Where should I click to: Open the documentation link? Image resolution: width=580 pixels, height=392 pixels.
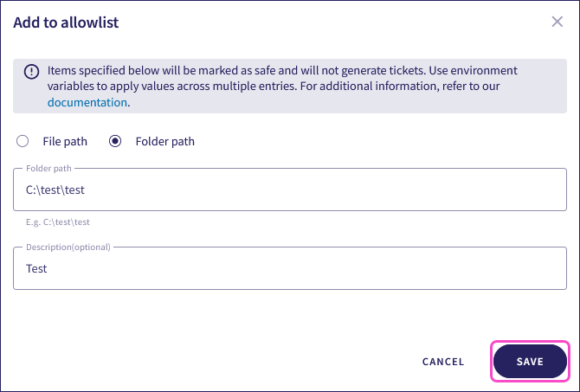pos(87,102)
